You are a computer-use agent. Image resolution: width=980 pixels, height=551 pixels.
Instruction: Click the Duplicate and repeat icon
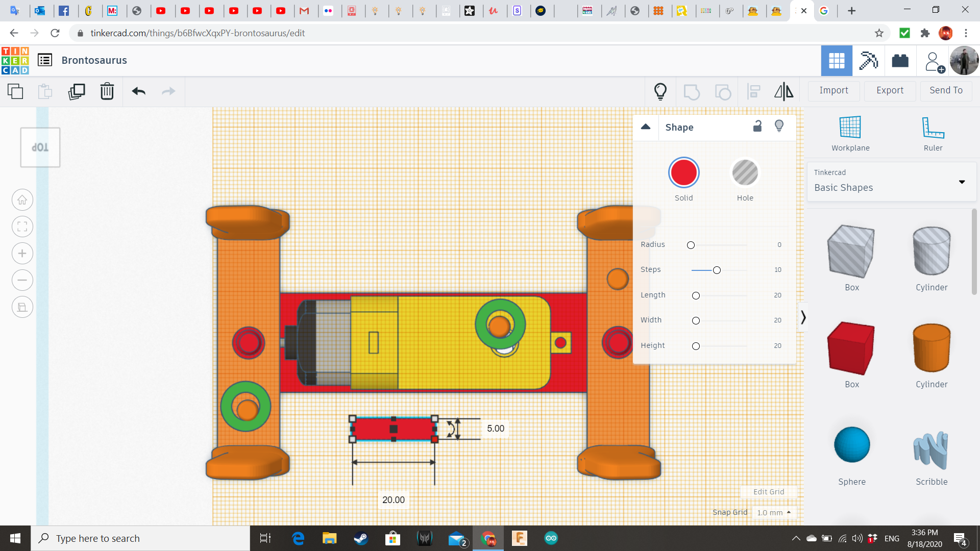(77, 91)
